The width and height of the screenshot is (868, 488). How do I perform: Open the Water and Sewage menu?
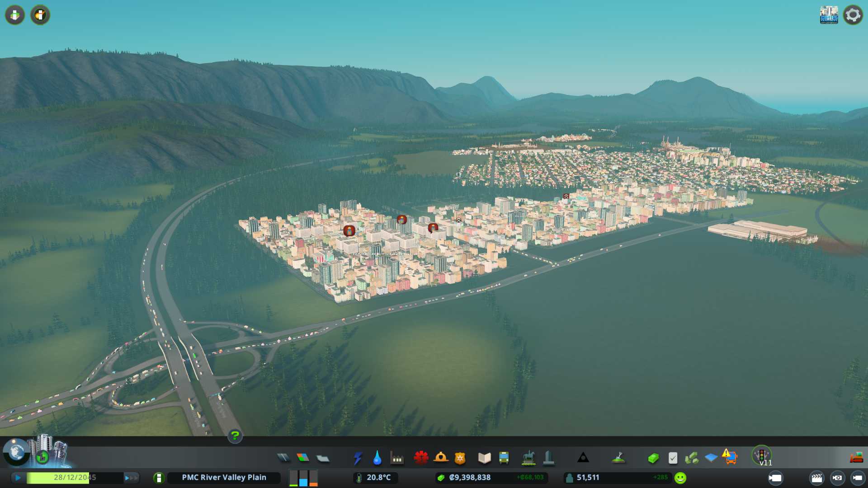pos(377,458)
